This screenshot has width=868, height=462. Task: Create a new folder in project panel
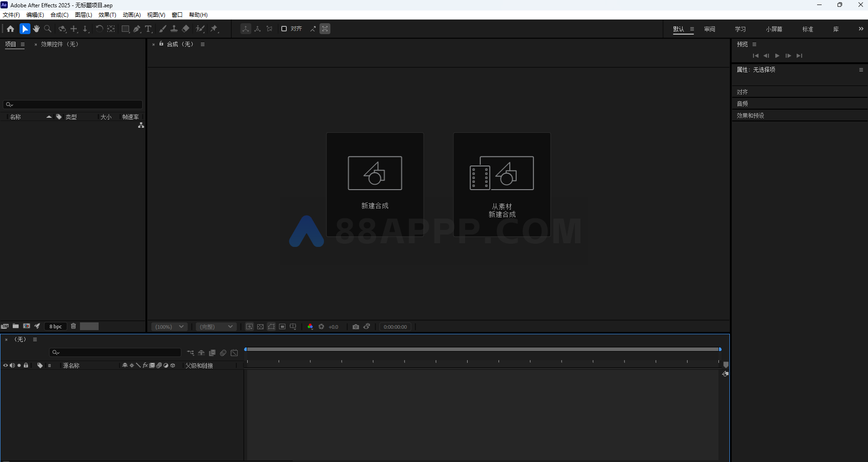coord(15,326)
